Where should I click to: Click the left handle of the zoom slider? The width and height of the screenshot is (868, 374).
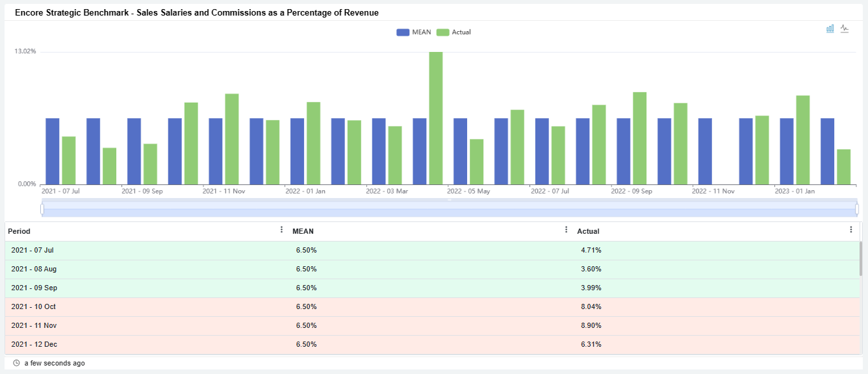pos(42,209)
